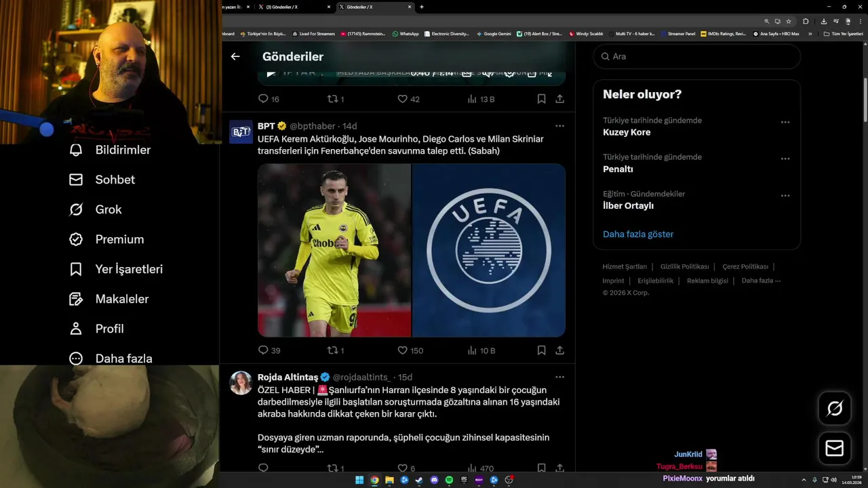This screenshot has width=868, height=488.
Task: Share the top video post
Action: (559, 99)
